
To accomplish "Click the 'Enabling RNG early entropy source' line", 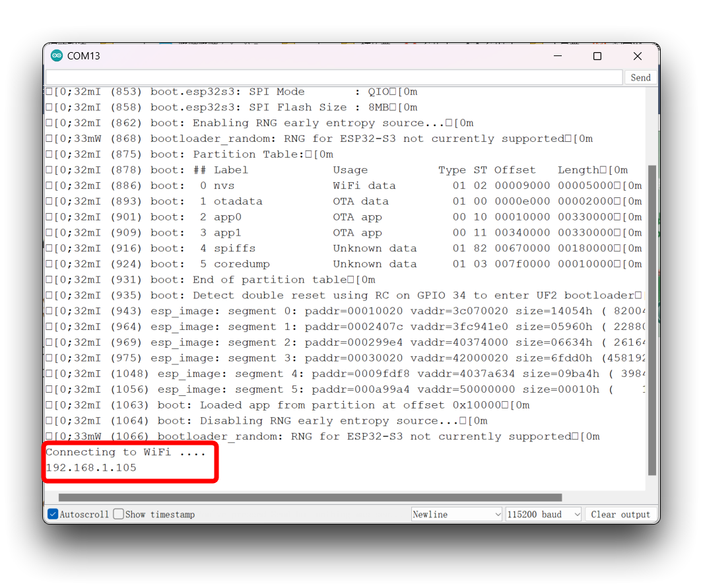I will point(259,123).
